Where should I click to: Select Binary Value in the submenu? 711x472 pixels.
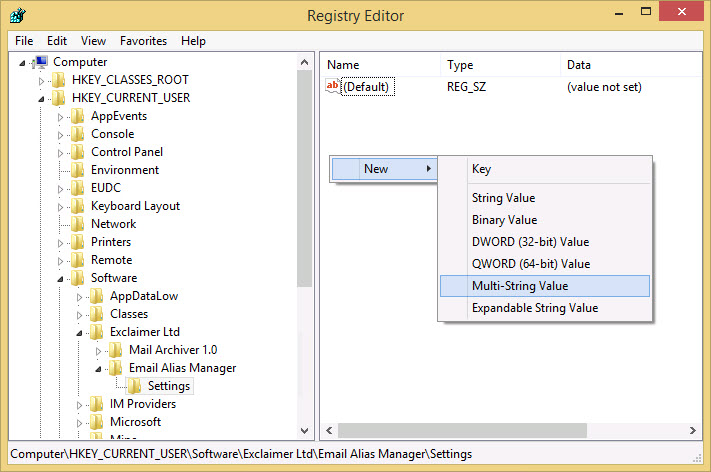point(545,220)
